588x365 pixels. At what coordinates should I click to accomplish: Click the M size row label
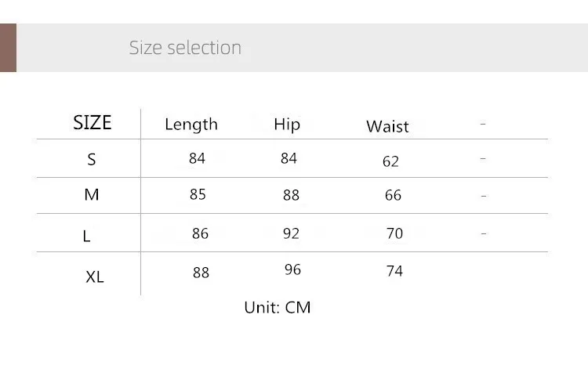pos(92,194)
